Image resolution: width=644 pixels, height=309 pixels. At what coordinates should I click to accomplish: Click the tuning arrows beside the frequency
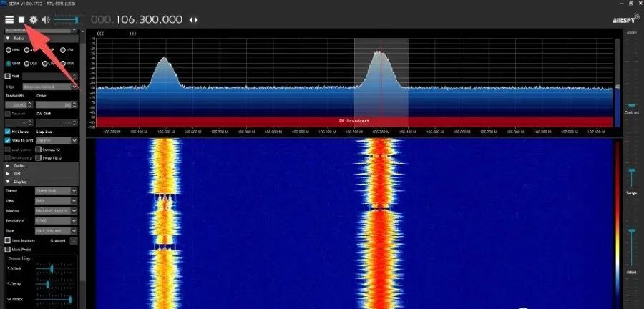tap(193, 20)
